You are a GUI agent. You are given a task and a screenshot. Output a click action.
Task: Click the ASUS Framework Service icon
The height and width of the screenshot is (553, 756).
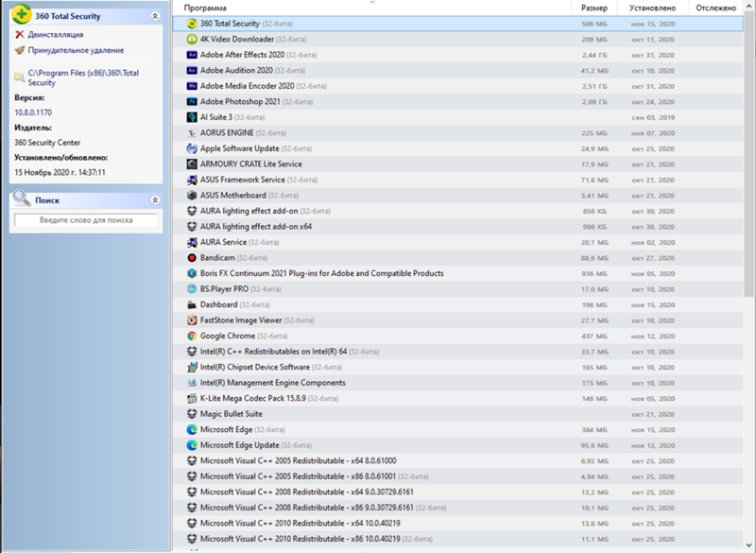pyautogui.click(x=192, y=180)
